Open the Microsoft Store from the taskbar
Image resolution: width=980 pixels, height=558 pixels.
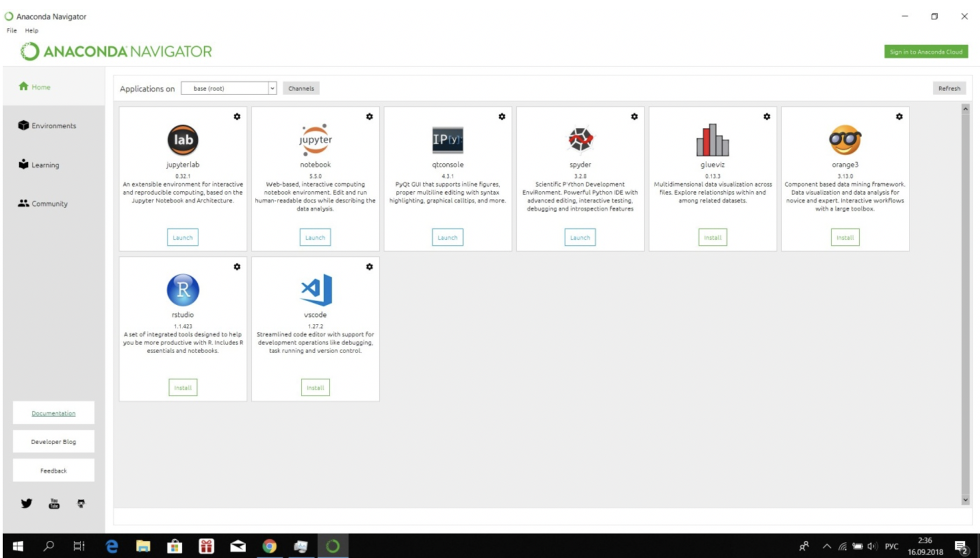[174, 546]
